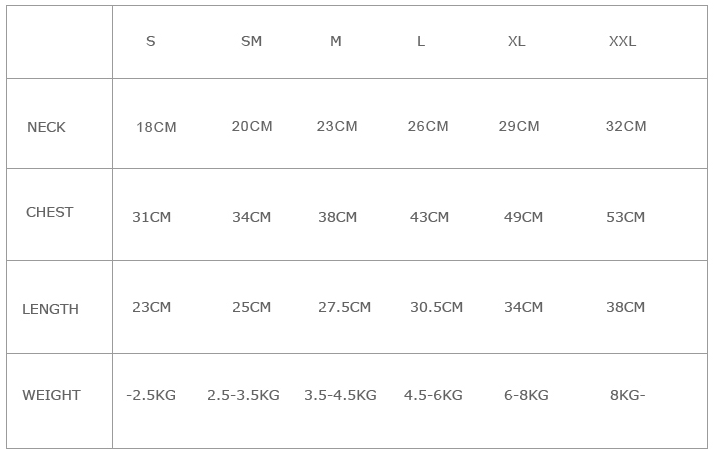Image resolution: width=714 pixels, height=456 pixels.
Task: Click the 18CM neck measurement cell
Action: 156,127
